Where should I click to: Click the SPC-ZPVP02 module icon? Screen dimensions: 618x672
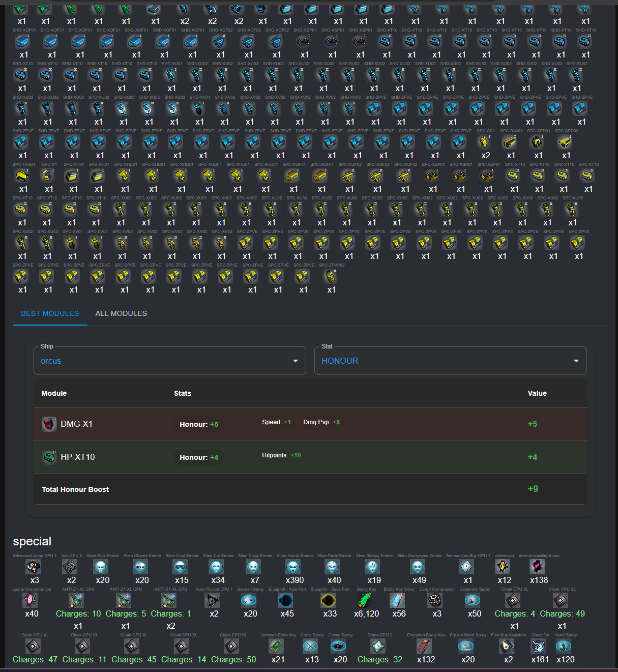pos(331,276)
